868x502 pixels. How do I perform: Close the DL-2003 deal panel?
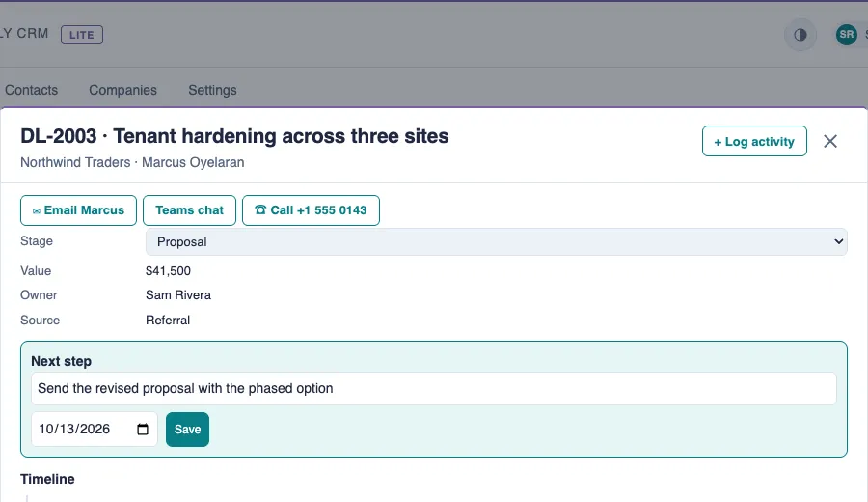(829, 141)
